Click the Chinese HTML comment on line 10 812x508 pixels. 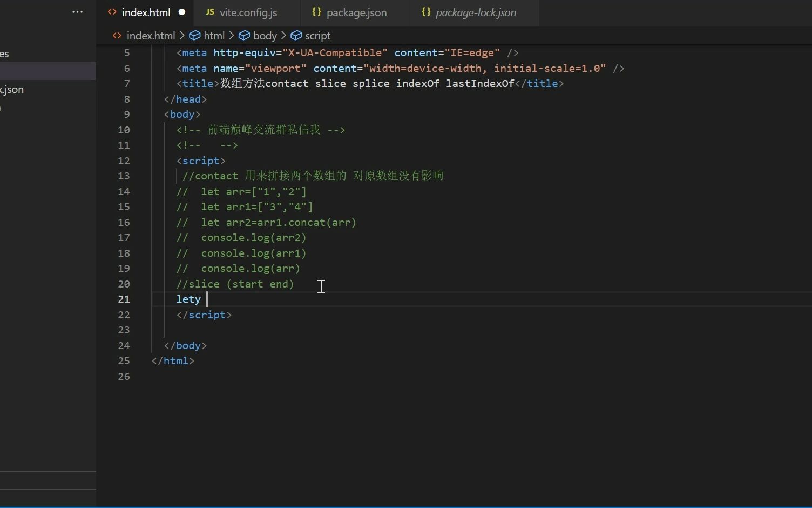point(260,130)
